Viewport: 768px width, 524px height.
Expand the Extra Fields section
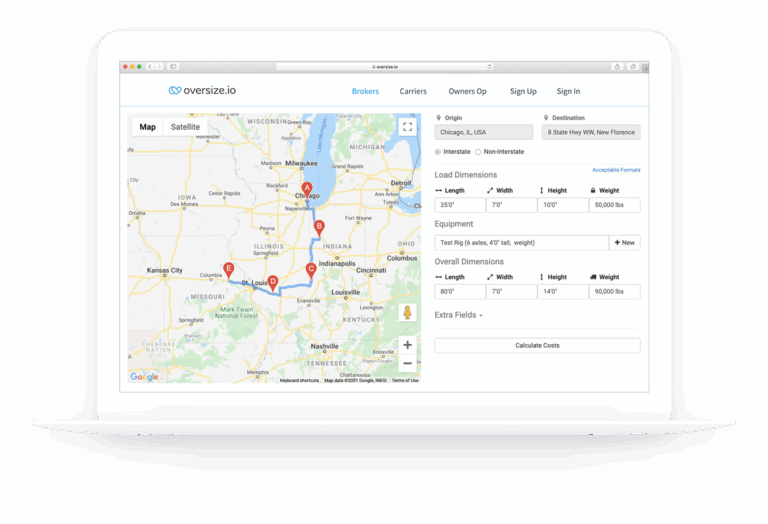coord(459,315)
